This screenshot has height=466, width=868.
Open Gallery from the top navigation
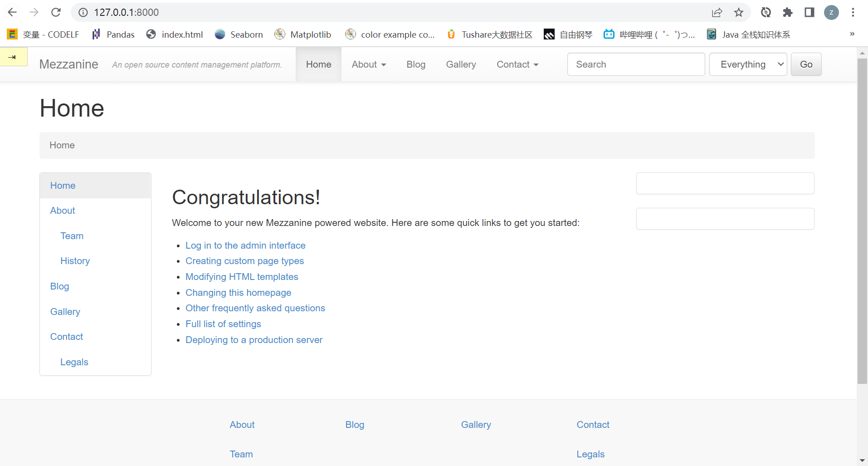coord(461,64)
